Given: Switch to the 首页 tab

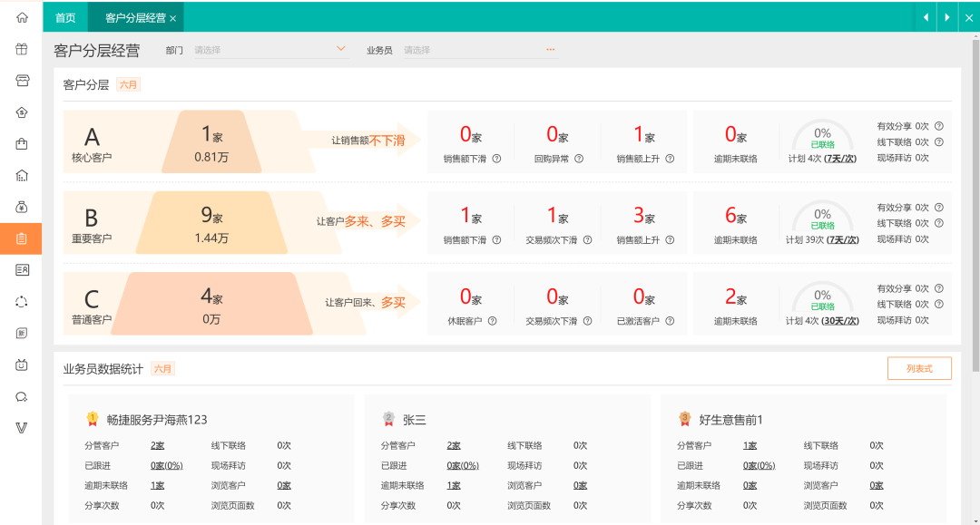Looking at the screenshot, I should tap(65, 17).
